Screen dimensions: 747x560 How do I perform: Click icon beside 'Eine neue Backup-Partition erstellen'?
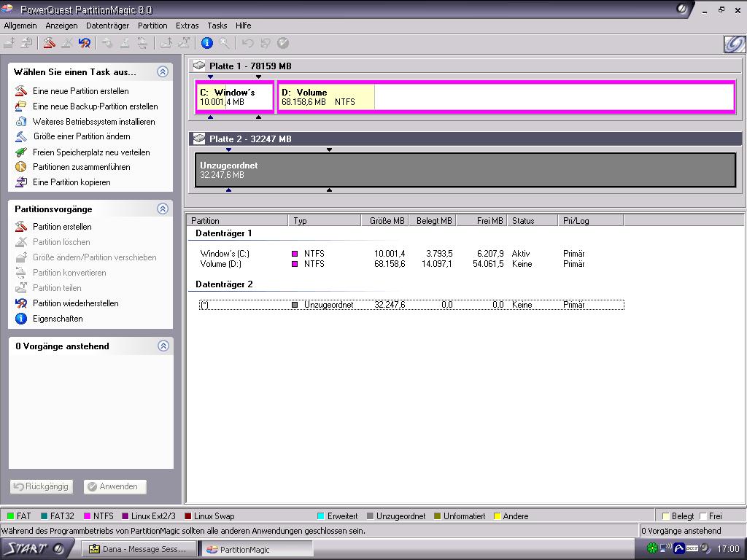point(21,106)
